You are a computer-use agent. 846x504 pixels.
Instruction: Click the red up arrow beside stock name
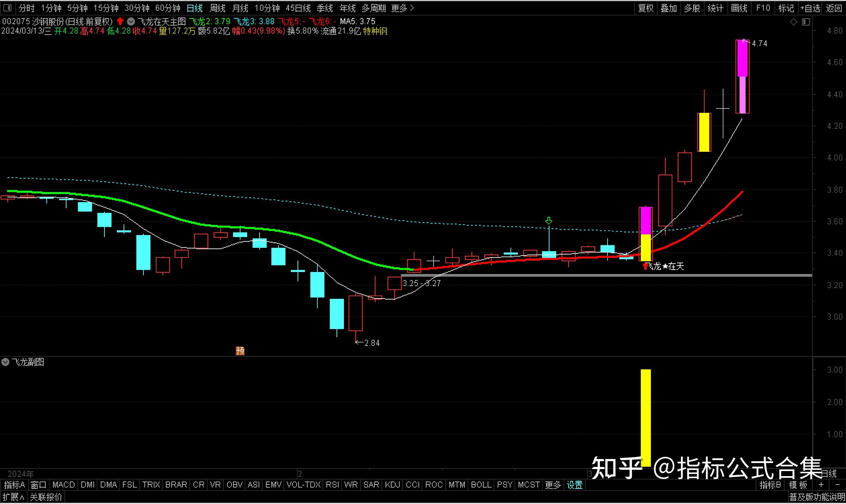[x=120, y=21]
